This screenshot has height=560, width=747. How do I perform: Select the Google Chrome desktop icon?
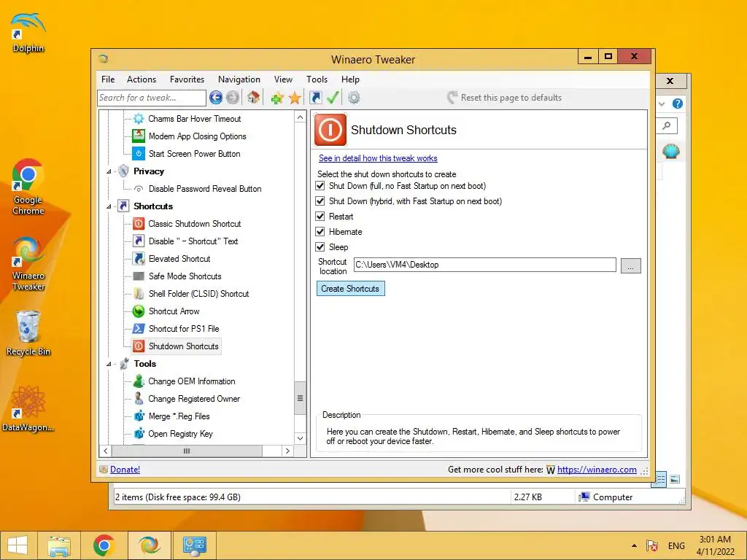click(x=28, y=187)
